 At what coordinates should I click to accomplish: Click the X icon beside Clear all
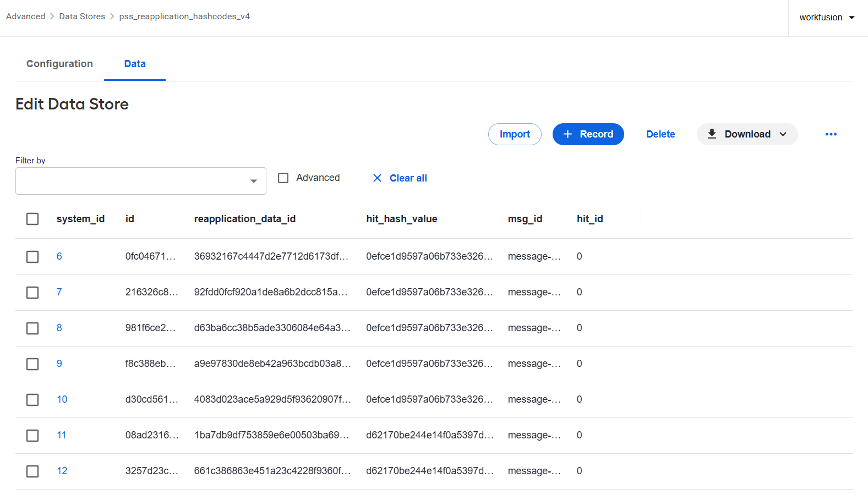(x=377, y=178)
